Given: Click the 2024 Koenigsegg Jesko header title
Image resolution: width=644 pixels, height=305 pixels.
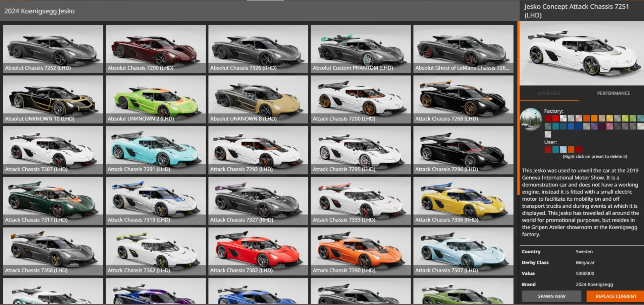Looking at the screenshot, I should pyautogui.click(x=40, y=11).
